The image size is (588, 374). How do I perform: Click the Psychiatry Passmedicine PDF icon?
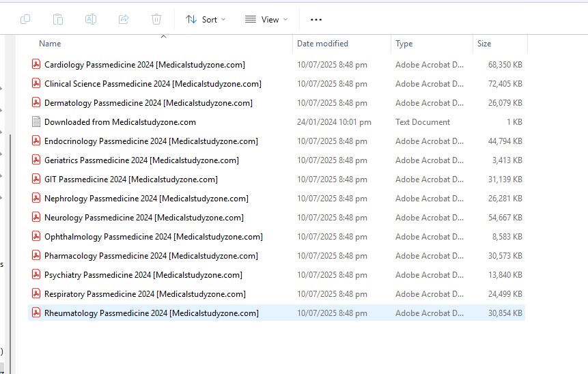tap(36, 274)
